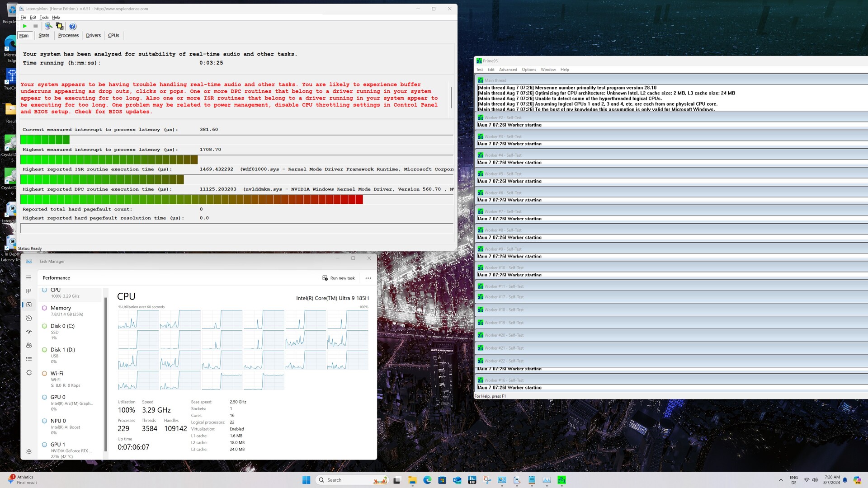Click the Windows taskbar Search box
Image resolution: width=868 pixels, height=488 pixels.
pos(344,480)
